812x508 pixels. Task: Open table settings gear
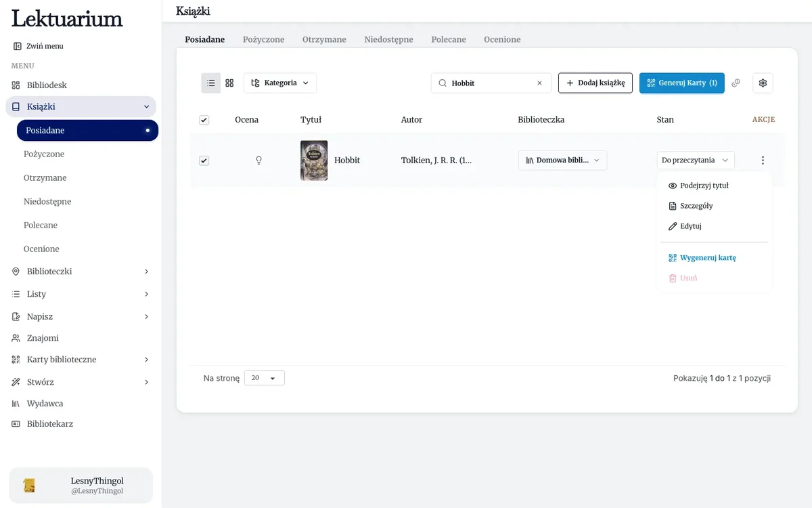tap(763, 83)
